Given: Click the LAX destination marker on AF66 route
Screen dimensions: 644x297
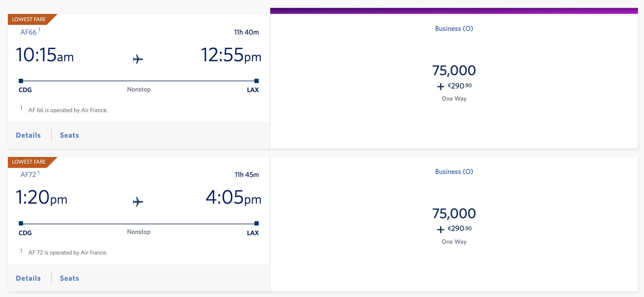Looking at the screenshot, I should 257,81.
